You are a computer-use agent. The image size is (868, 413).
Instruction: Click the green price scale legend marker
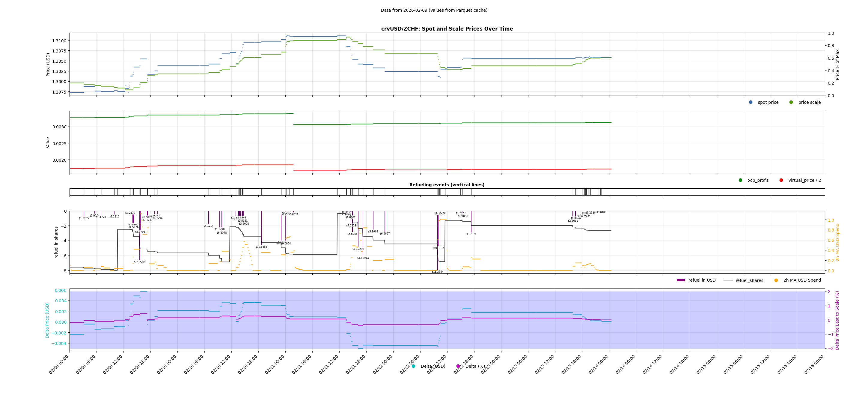click(x=791, y=102)
